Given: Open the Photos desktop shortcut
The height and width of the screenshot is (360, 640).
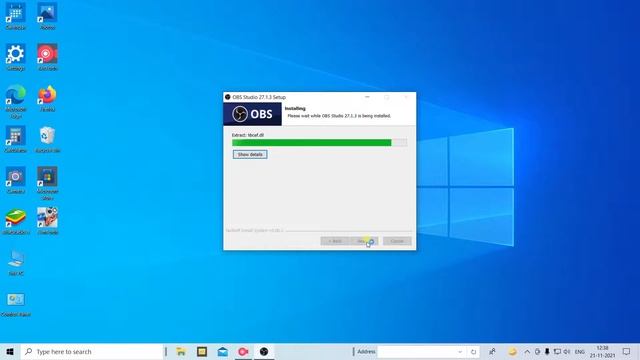Looking at the screenshot, I should pos(47,16).
